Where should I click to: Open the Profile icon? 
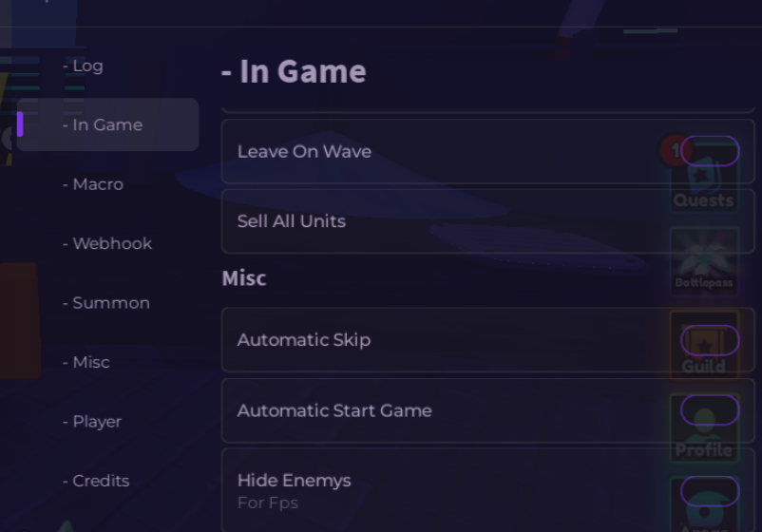tap(704, 428)
